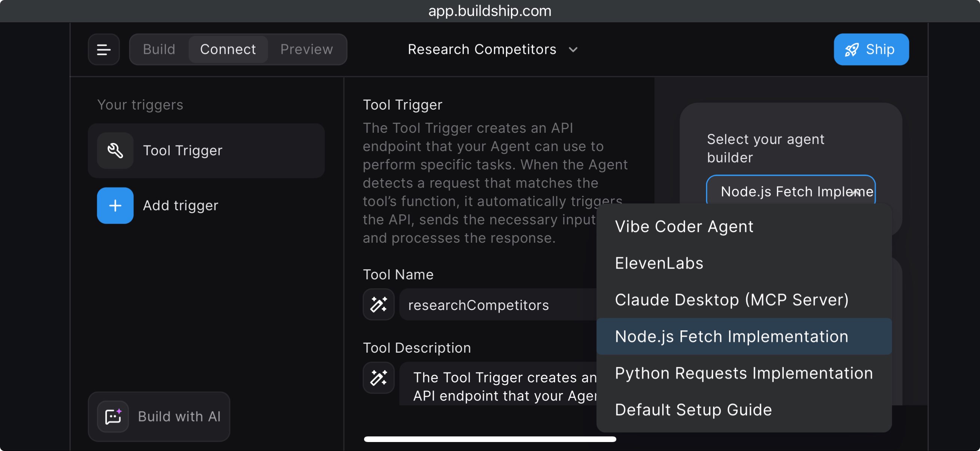
Task: Collapse the agent builder select box
Action: [x=791, y=191]
